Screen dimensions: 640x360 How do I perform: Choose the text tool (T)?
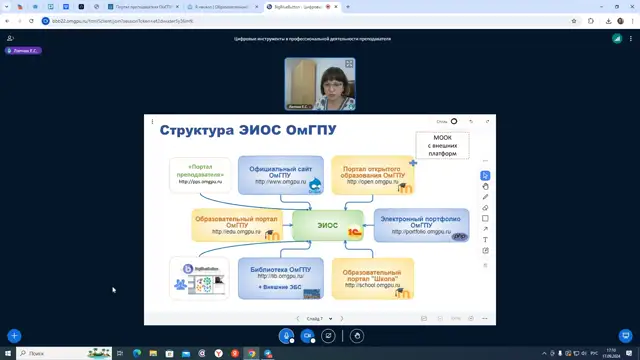click(485, 240)
